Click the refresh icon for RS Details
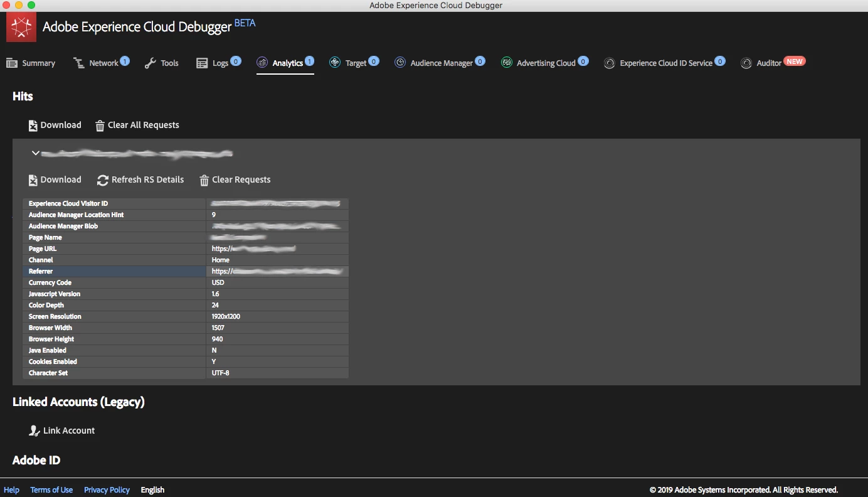The width and height of the screenshot is (868, 497). coord(103,180)
